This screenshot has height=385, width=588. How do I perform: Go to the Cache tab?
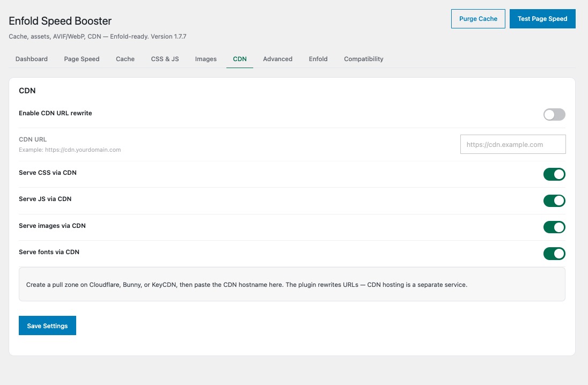click(125, 59)
